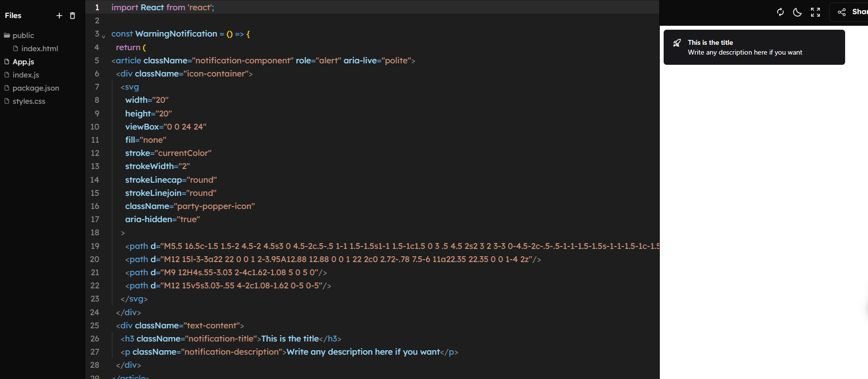Click strokeWidth="2" attribute line

coord(158,166)
